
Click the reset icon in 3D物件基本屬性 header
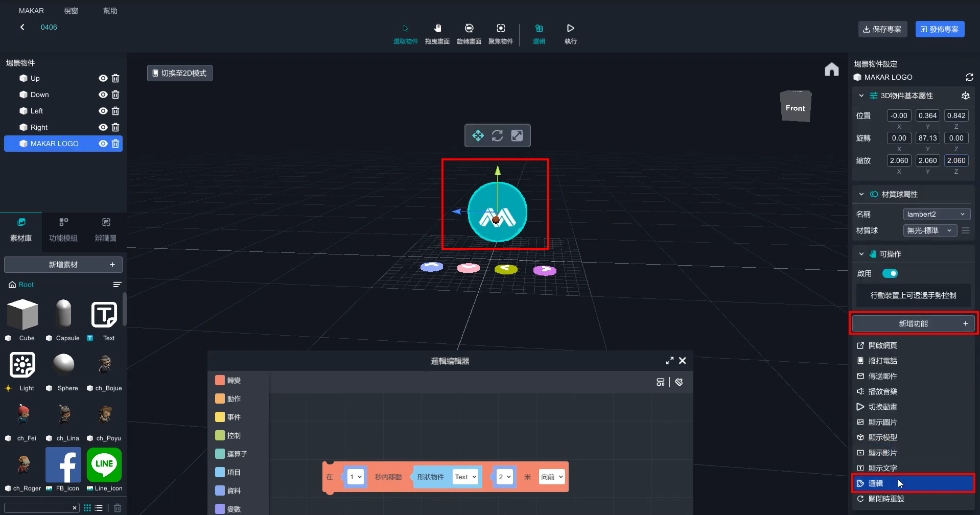tap(965, 96)
